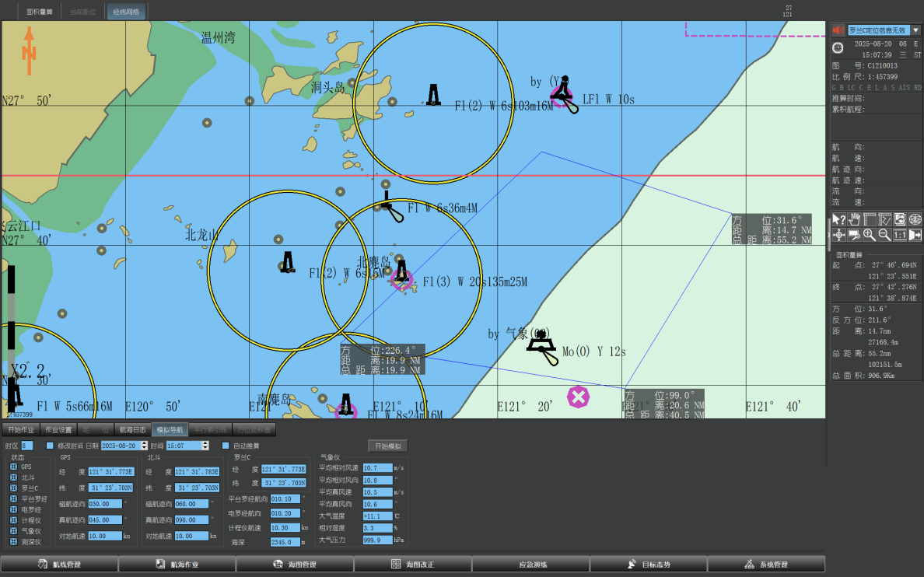Click the four-way arrows center chart icon
The image size is (924, 577).
(838, 234)
